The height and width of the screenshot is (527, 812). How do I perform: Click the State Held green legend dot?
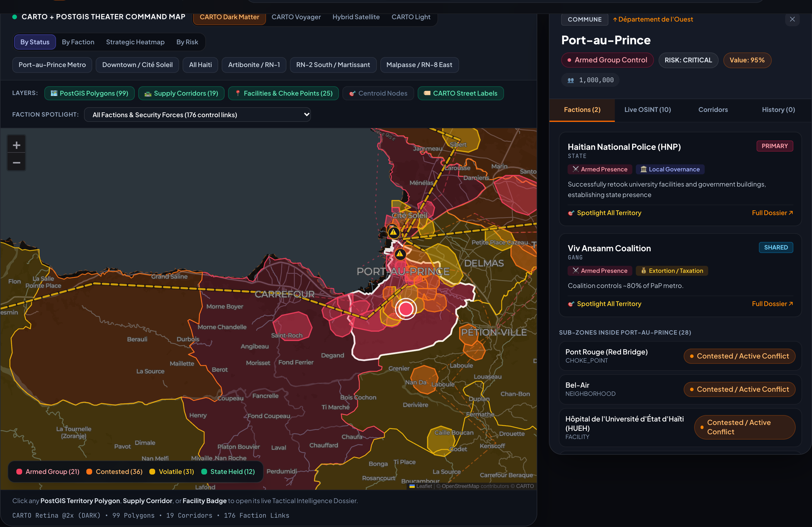coord(204,471)
